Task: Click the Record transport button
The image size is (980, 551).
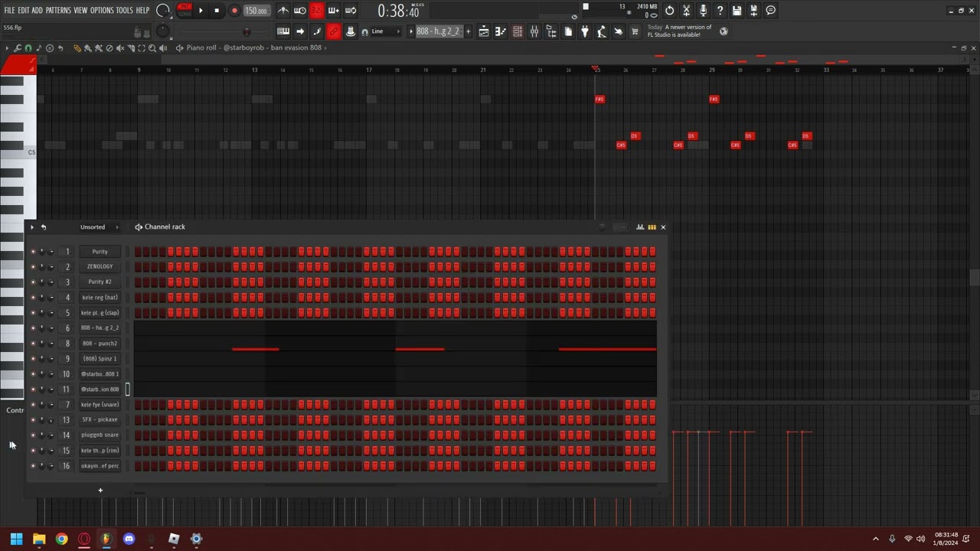Action: coord(234,11)
